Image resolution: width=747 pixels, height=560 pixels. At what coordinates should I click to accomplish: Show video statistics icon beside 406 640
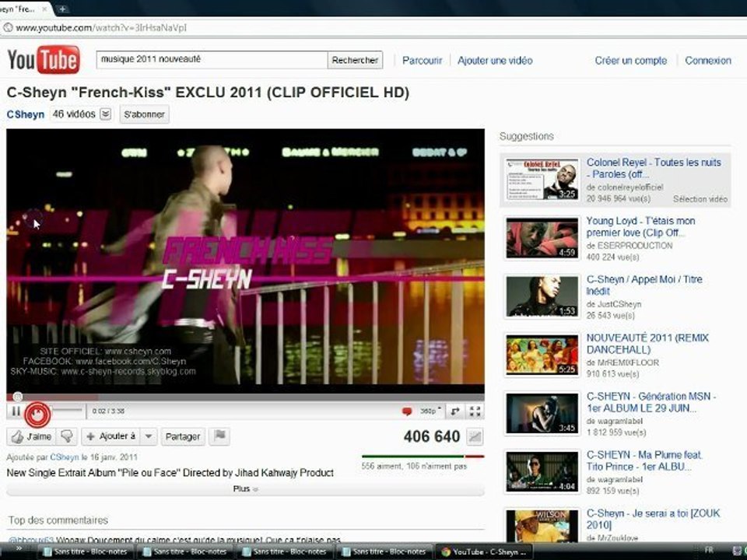pyautogui.click(x=475, y=436)
